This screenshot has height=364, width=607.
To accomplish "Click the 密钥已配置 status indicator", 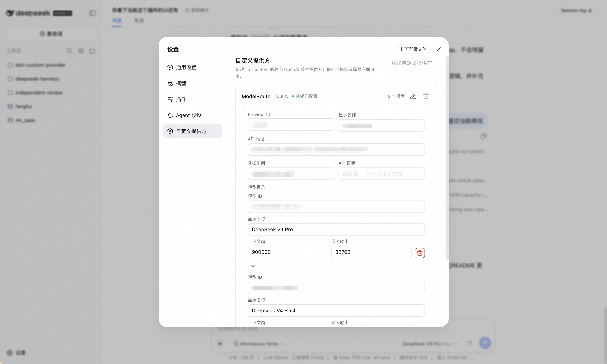I will (x=304, y=96).
